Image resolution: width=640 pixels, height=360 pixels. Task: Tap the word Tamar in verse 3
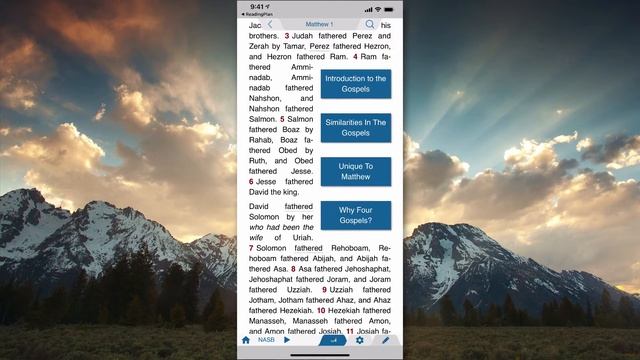294,47
